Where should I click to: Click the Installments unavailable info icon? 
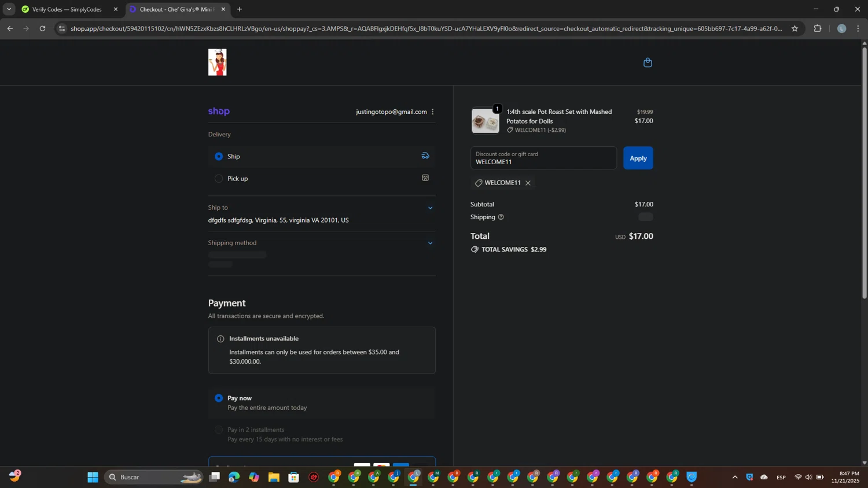pyautogui.click(x=220, y=339)
